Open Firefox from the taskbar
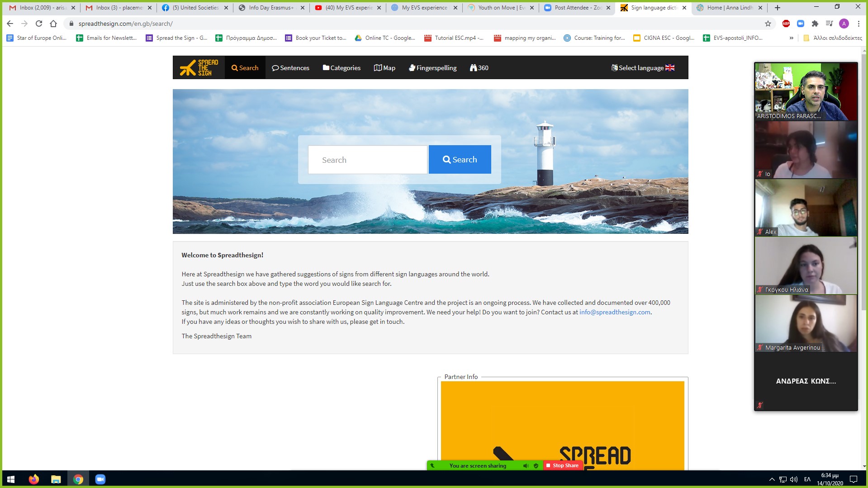 click(34, 479)
